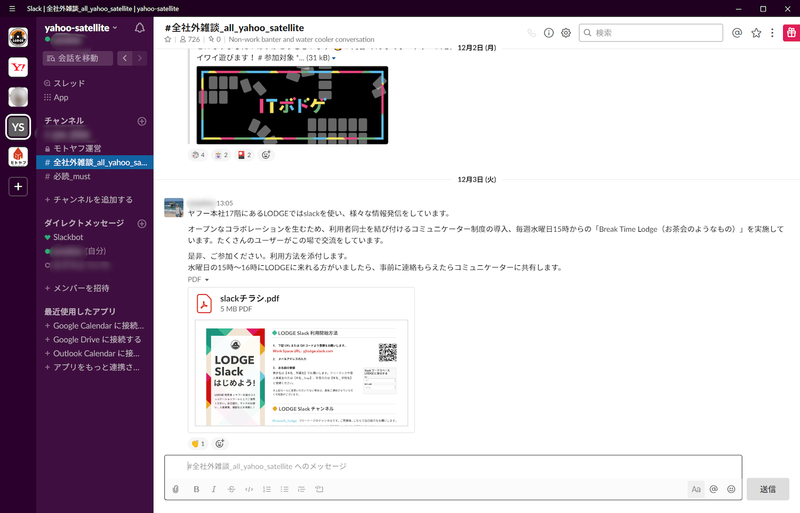Screen dimensions: 800x513
Task: Open more options three-dot menu
Action: [x=772, y=33]
